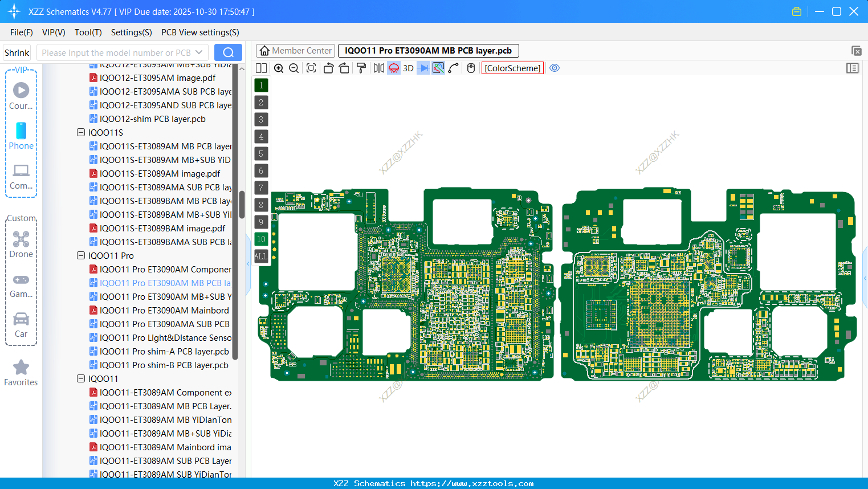The height and width of the screenshot is (489, 868).
Task: Collapse the IQOO11 Pro tree branch
Action: click(81, 255)
